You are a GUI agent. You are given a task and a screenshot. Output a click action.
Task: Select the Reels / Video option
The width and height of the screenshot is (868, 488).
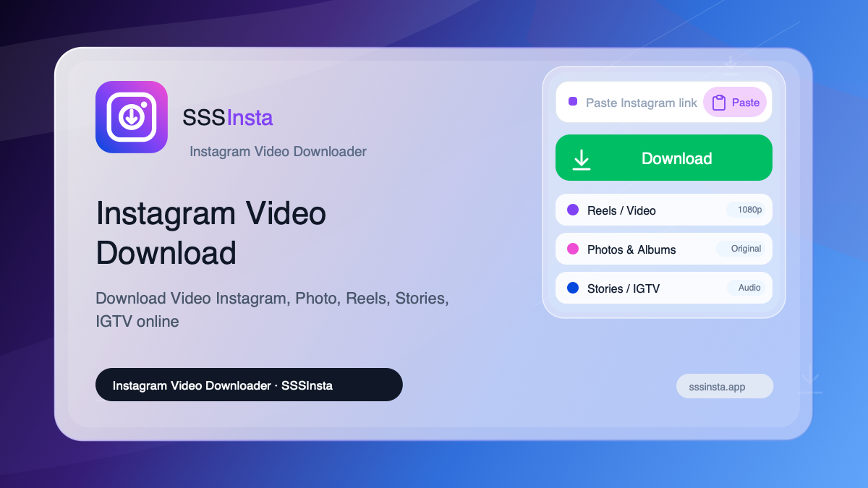point(664,210)
